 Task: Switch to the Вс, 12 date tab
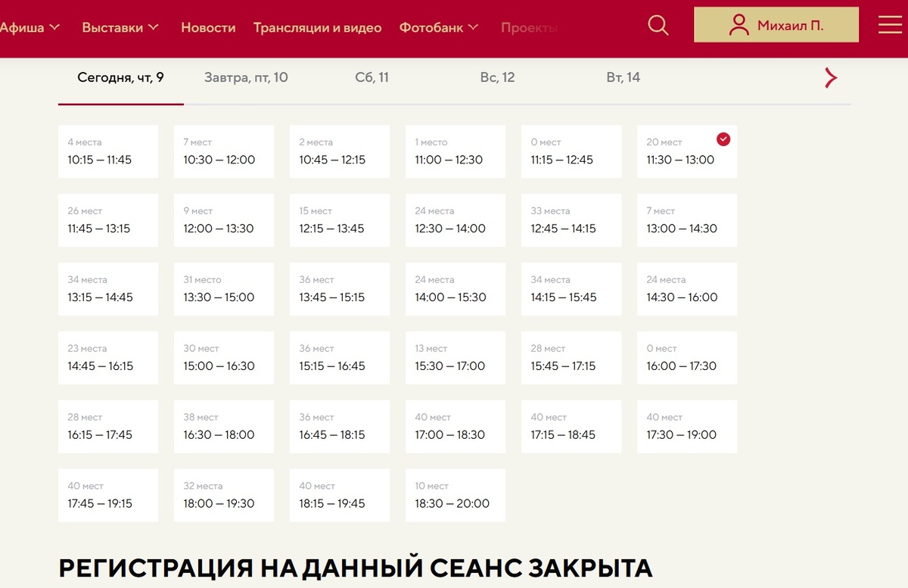pos(497,76)
